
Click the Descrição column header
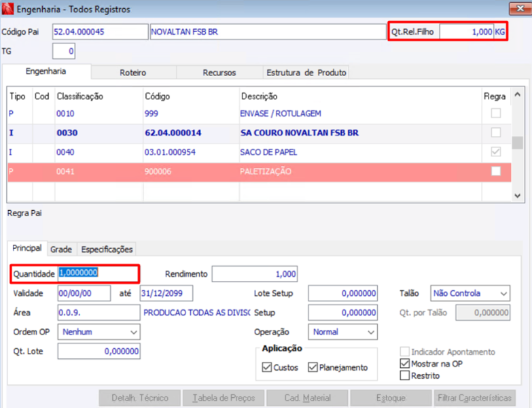pos(260,97)
